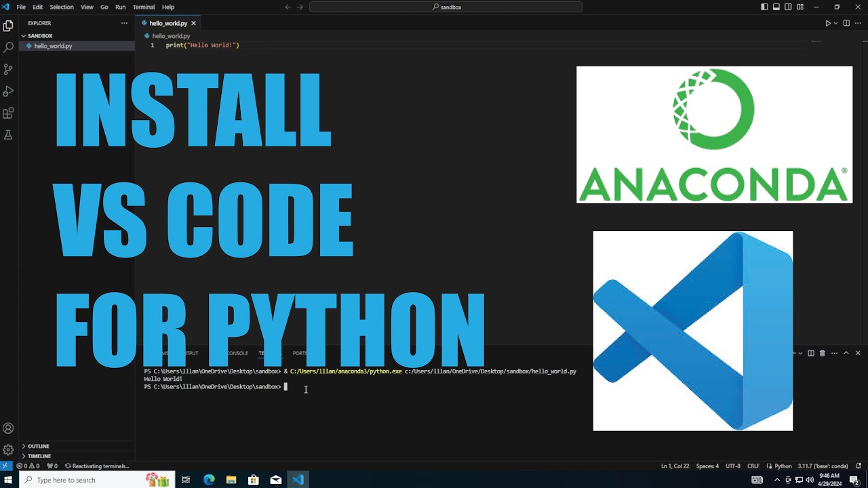The image size is (868, 488).
Task: Open the Run and Debug view
Action: [x=8, y=91]
